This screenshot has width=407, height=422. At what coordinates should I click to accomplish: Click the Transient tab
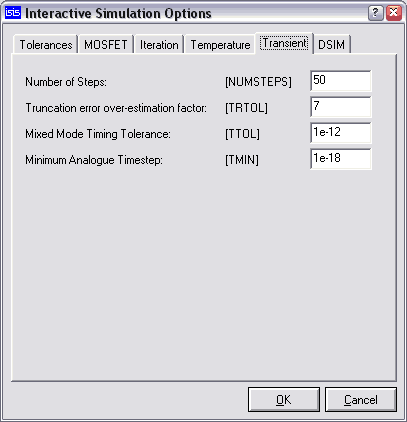coord(284,43)
